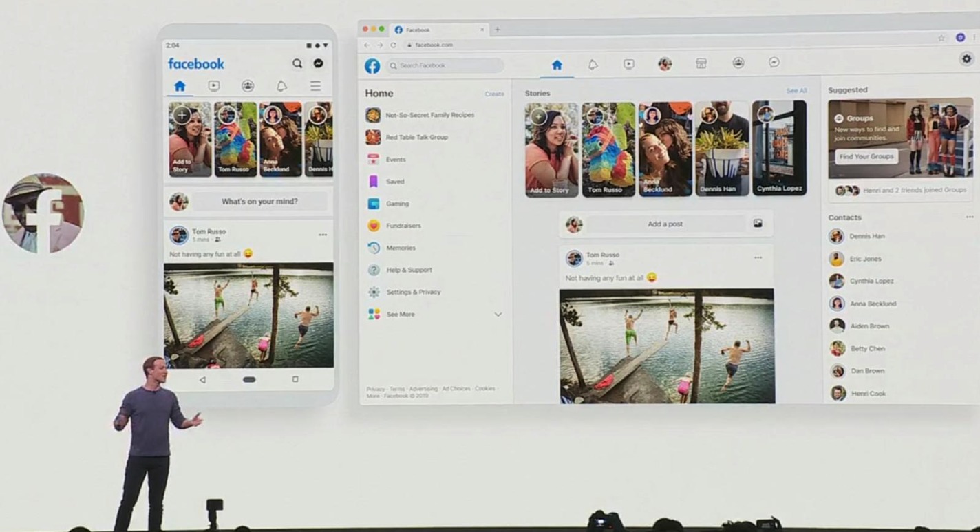Open Gaming in left sidebar
The width and height of the screenshot is (980, 532).
point(388,204)
